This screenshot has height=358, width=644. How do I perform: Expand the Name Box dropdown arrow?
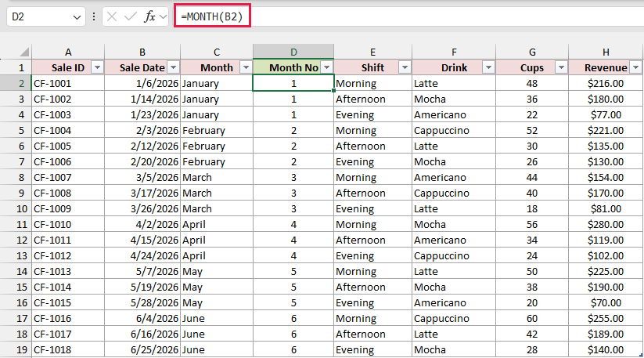(x=77, y=17)
